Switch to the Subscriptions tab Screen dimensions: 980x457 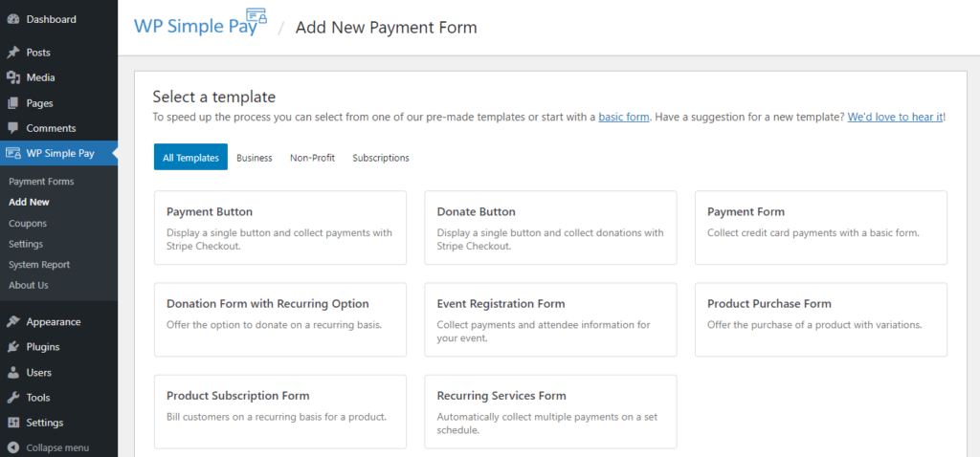(381, 158)
